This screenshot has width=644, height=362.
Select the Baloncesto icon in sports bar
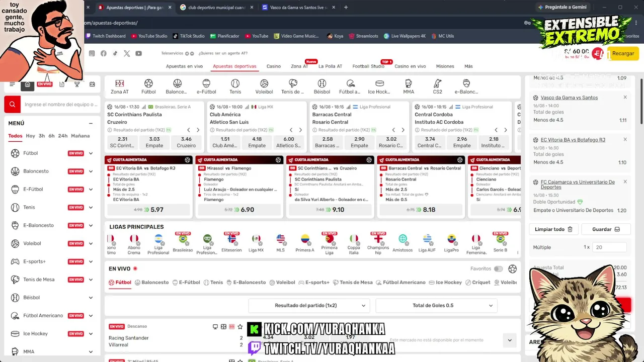tap(177, 83)
